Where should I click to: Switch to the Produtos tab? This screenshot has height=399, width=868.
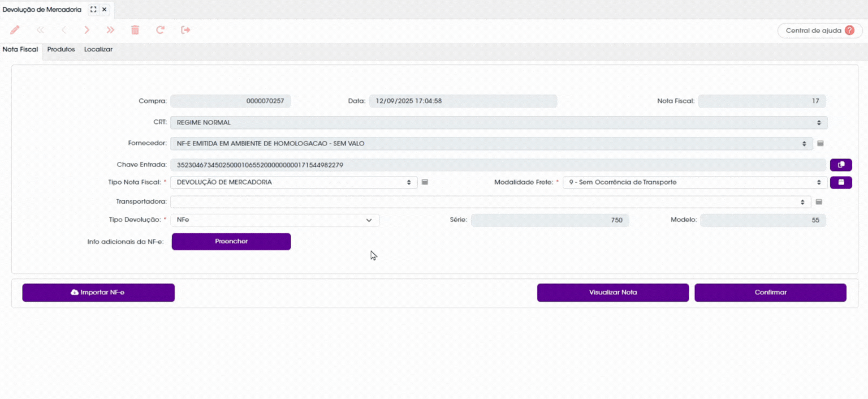tap(61, 50)
